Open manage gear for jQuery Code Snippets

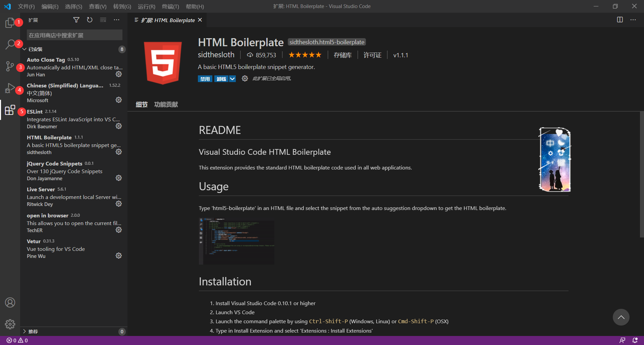click(119, 178)
